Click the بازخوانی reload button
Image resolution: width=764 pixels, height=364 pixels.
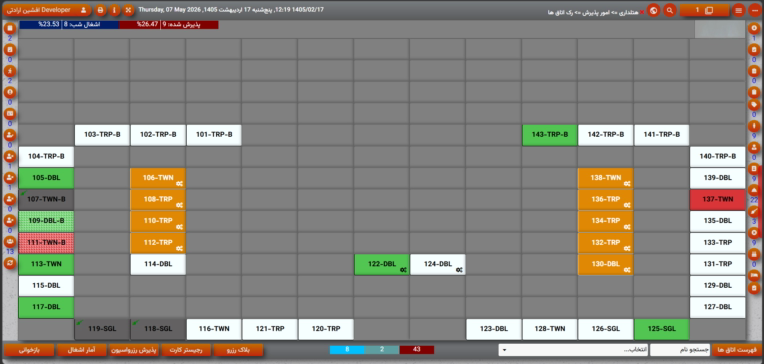(29, 350)
